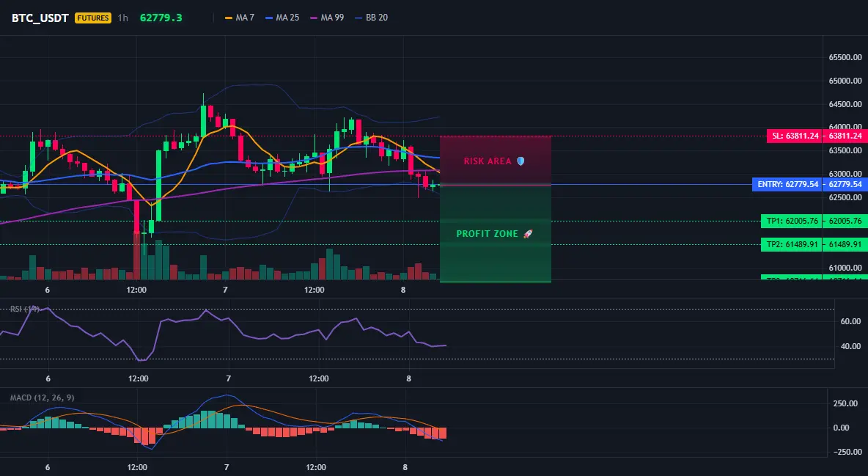The height and width of the screenshot is (476, 868).
Task: Toggle the BB 20 legend entry
Action: click(372, 18)
